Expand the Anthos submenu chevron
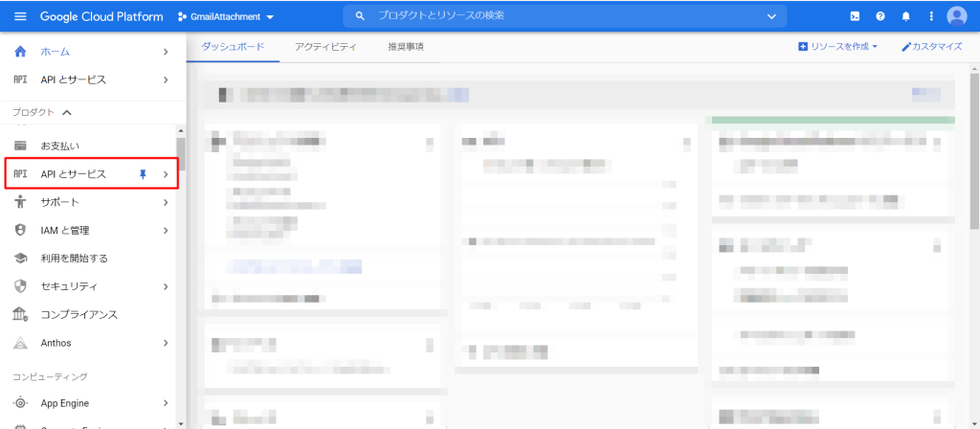The image size is (980, 429). (166, 343)
